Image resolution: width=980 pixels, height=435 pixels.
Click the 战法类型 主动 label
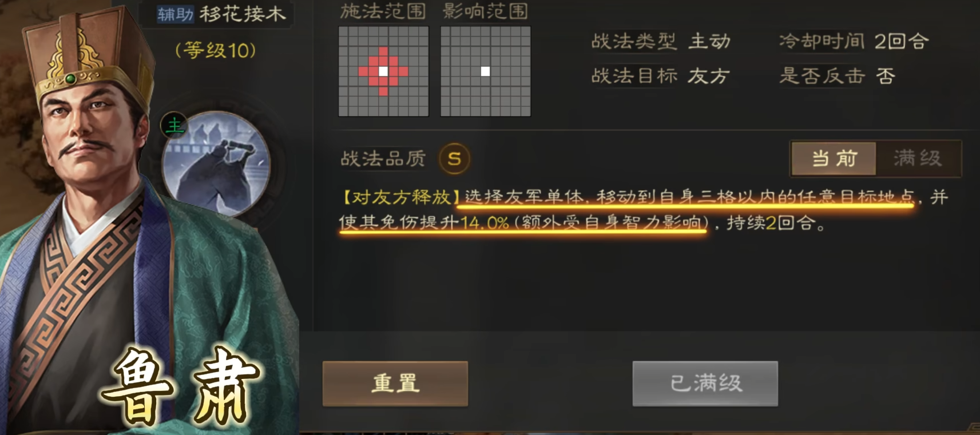(661, 41)
